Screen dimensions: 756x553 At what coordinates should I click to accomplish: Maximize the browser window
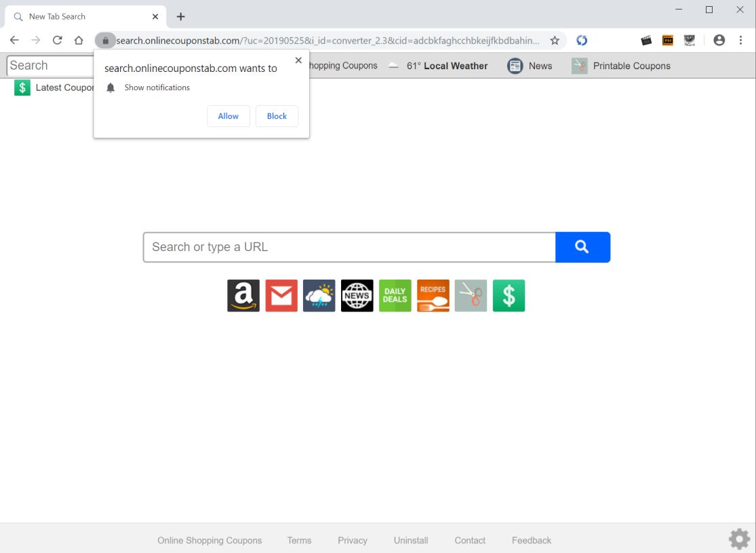coord(709,9)
